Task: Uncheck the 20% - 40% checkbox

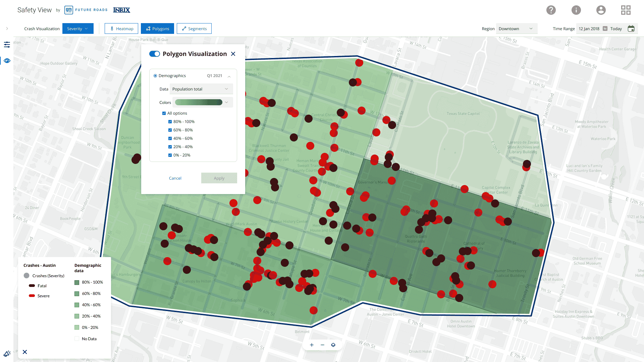Action: pyautogui.click(x=170, y=147)
